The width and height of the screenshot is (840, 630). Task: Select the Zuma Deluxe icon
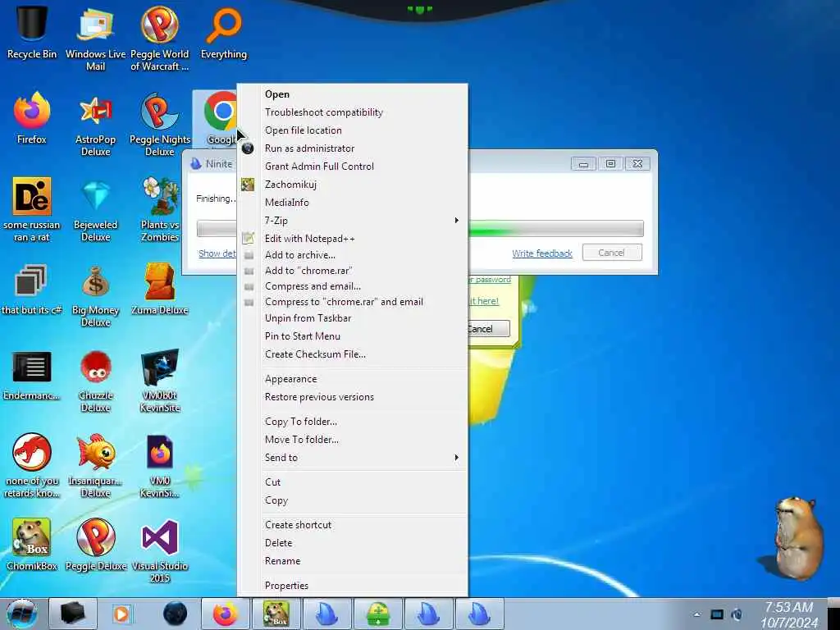tap(160, 290)
